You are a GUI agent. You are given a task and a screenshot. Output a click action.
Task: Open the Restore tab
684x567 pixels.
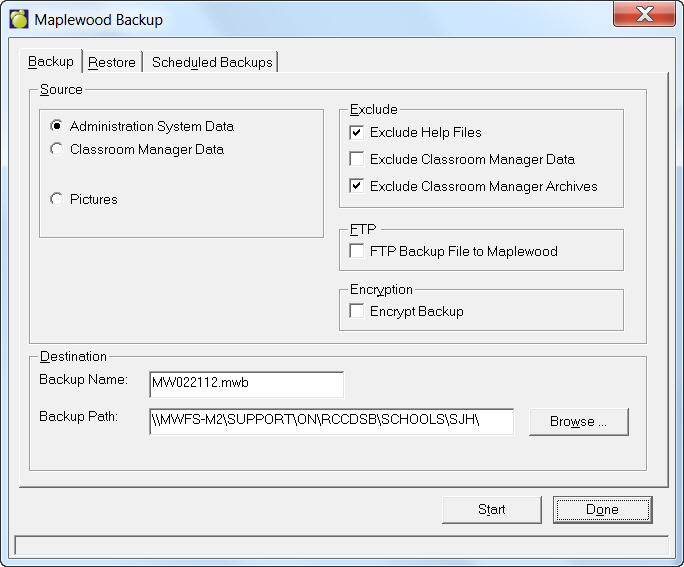tap(112, 62)
